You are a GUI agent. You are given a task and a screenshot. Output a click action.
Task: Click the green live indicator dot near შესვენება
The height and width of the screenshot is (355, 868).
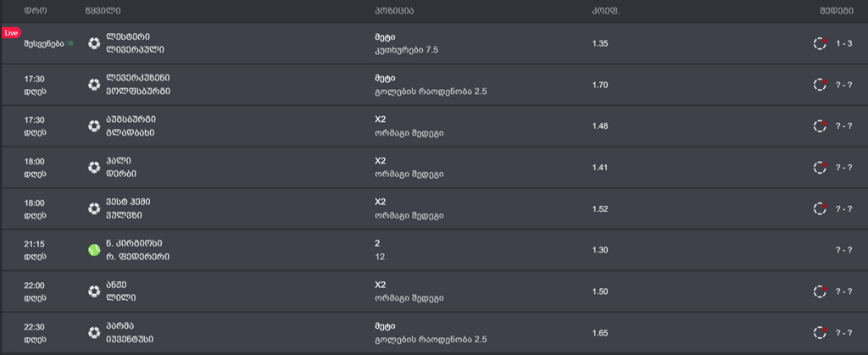click(x=70, y=44)
